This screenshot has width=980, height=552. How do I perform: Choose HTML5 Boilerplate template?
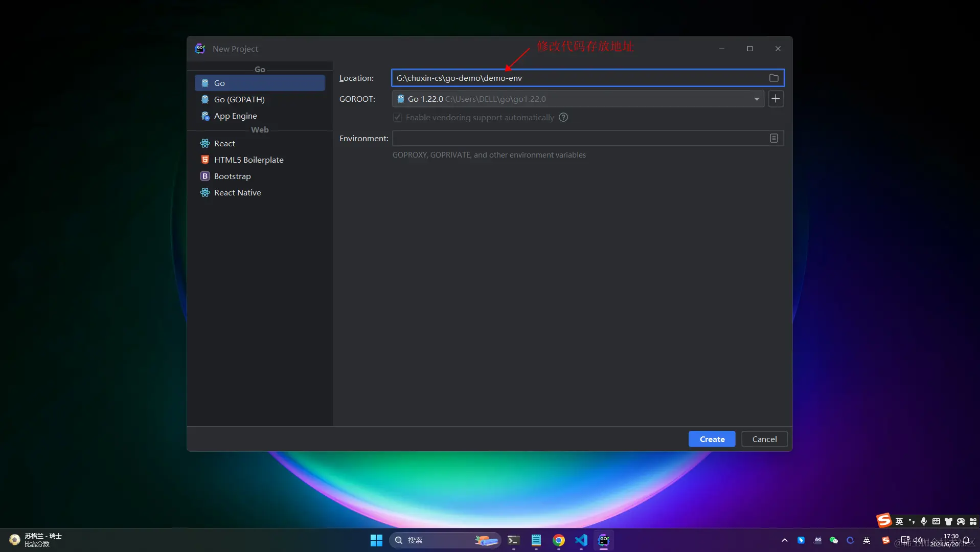pos(260,160)
